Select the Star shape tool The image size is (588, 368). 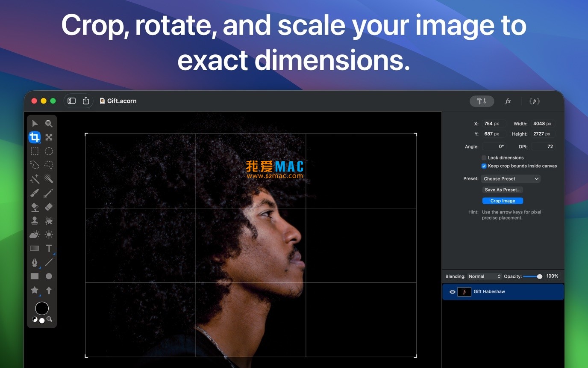(x=35, y=290)
